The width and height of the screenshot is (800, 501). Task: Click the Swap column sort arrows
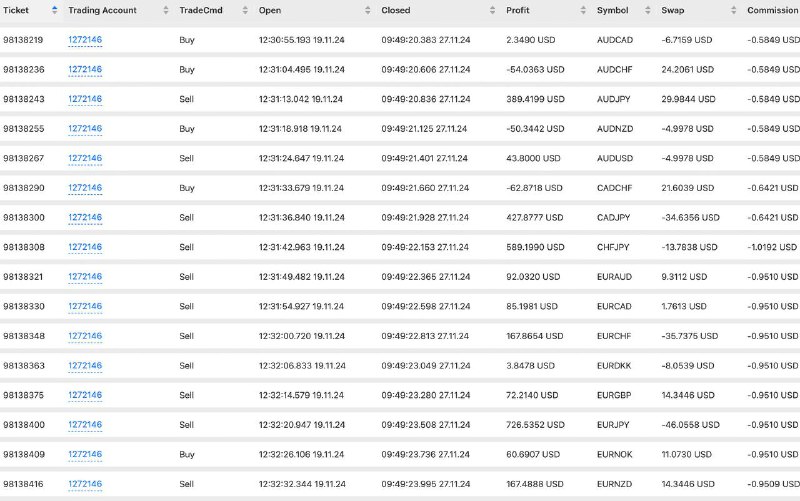pyautogui.click(x=733, y=10)
